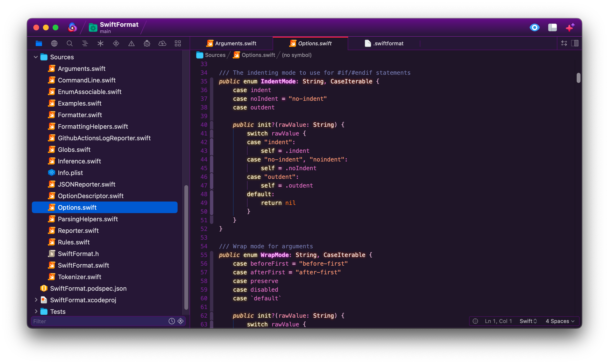
Task: Open the debug bug navigator icon
Action: click(147, 43)
